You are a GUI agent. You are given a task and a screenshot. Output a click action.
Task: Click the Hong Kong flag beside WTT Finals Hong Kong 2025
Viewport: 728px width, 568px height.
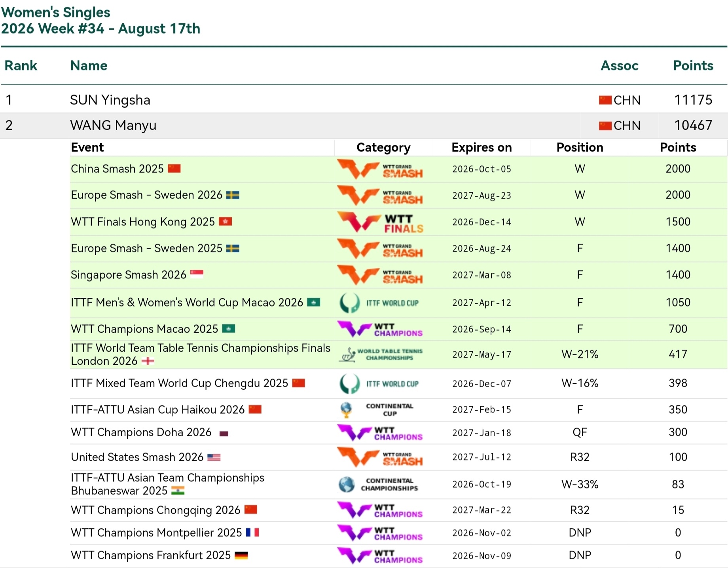pyautogui.click(x=225, y=222)
